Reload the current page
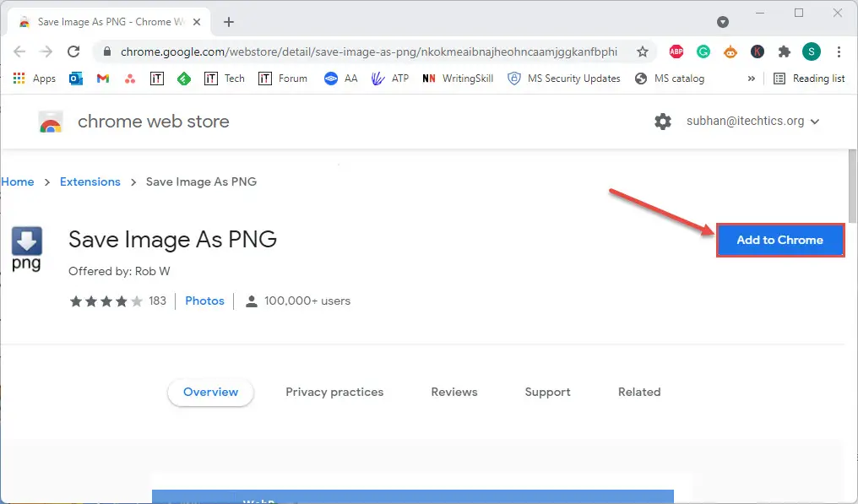 (x=73, y=51)
